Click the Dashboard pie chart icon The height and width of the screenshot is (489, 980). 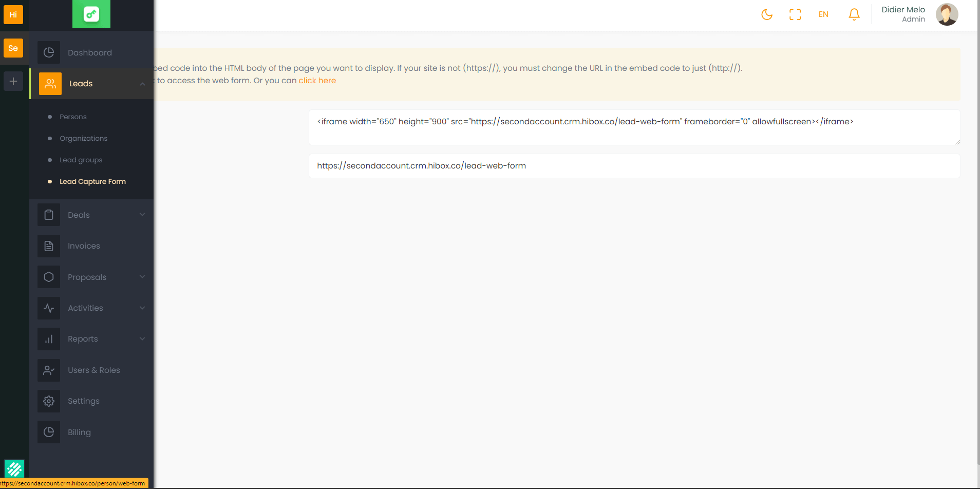click(49, 52)
